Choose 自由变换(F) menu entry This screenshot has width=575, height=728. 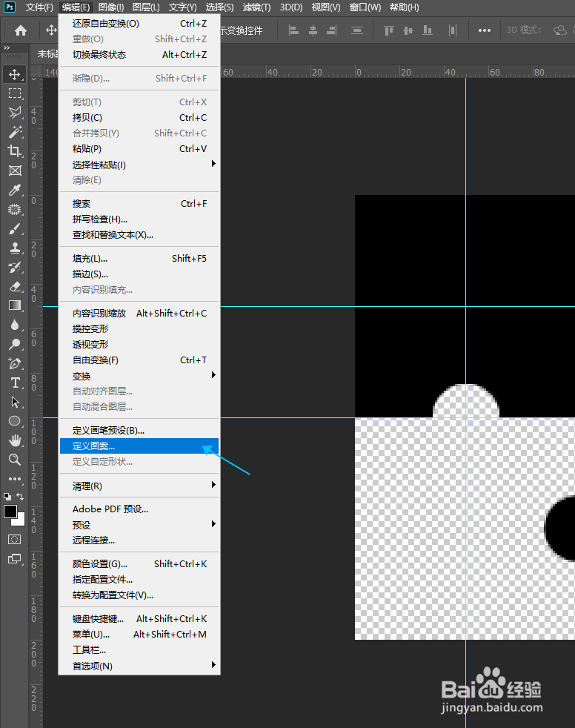(x=139, y=360)
